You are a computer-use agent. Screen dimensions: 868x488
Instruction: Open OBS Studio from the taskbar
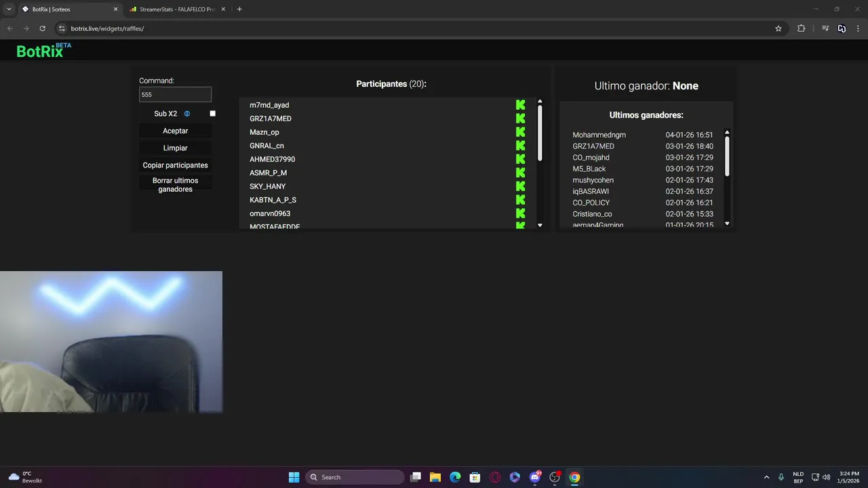pos(555,477)
